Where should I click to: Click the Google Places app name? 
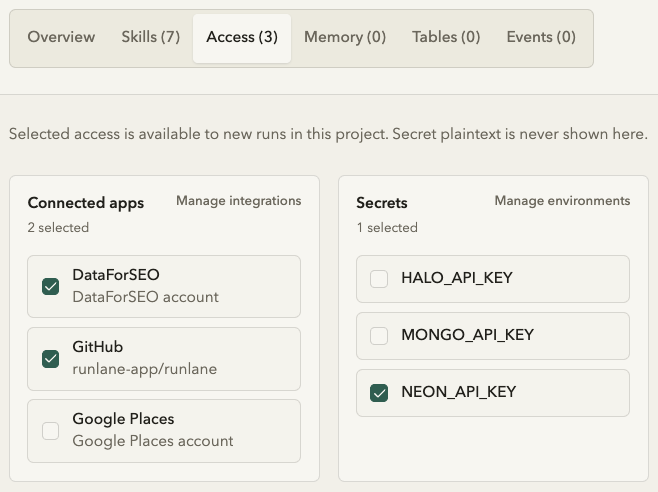pos(123,419)
